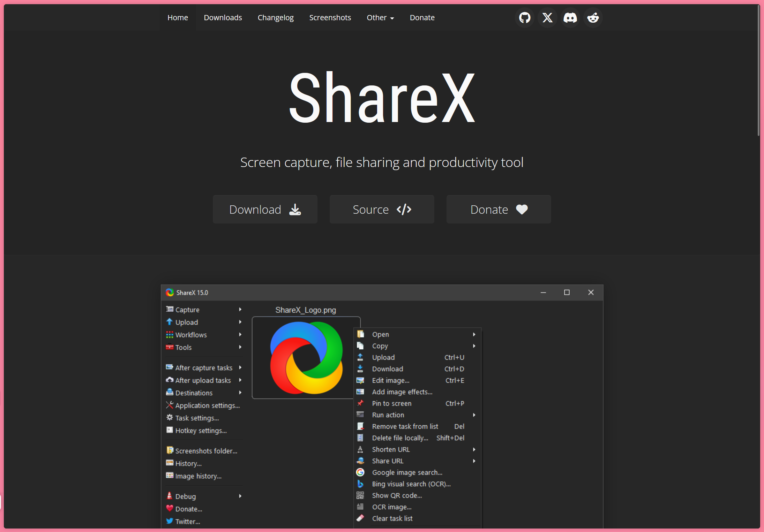Open the X (Twitter) icon link

[x=547, y=17]
